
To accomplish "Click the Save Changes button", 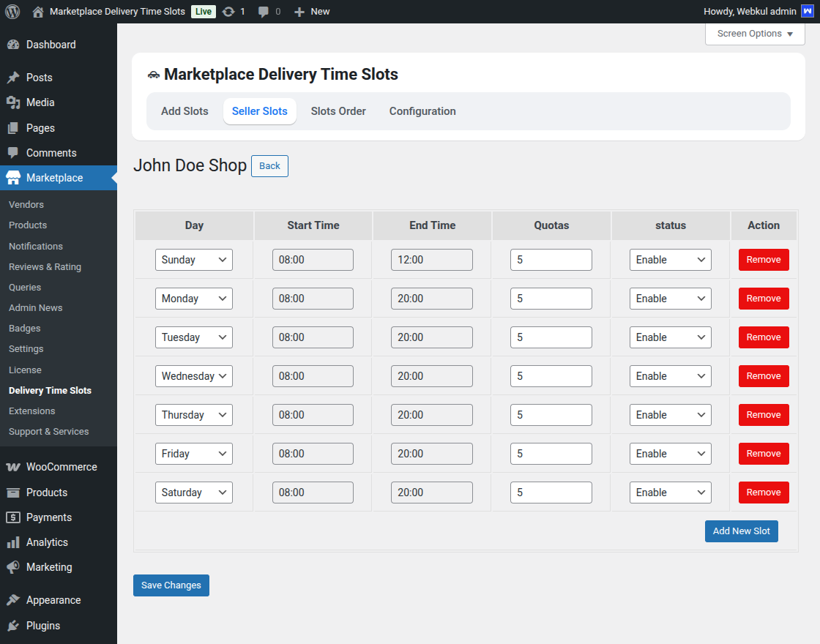I will tap(171, 585).
